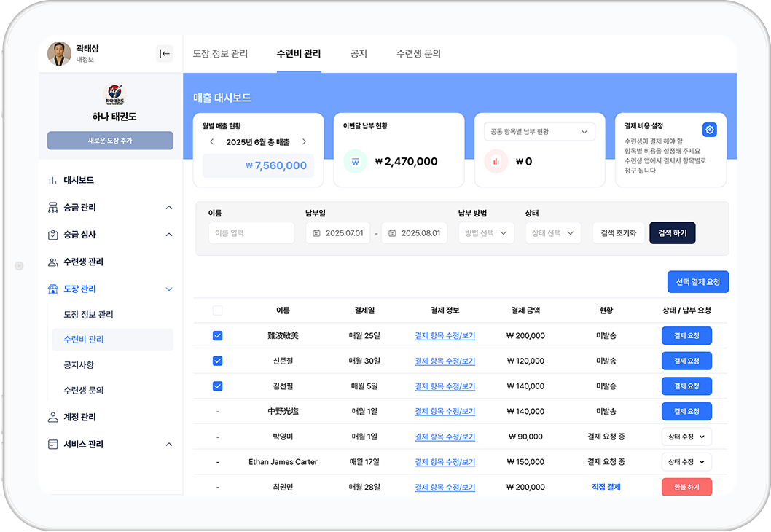Image resolution: width=771 pixels, height=532 pixels.
Task: Open 상태 수정 dropdown for 박영미
Action: pos(686,436)
